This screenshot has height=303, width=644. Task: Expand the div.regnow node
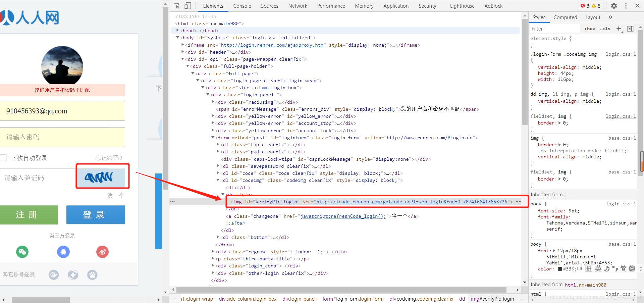(213, 251)
